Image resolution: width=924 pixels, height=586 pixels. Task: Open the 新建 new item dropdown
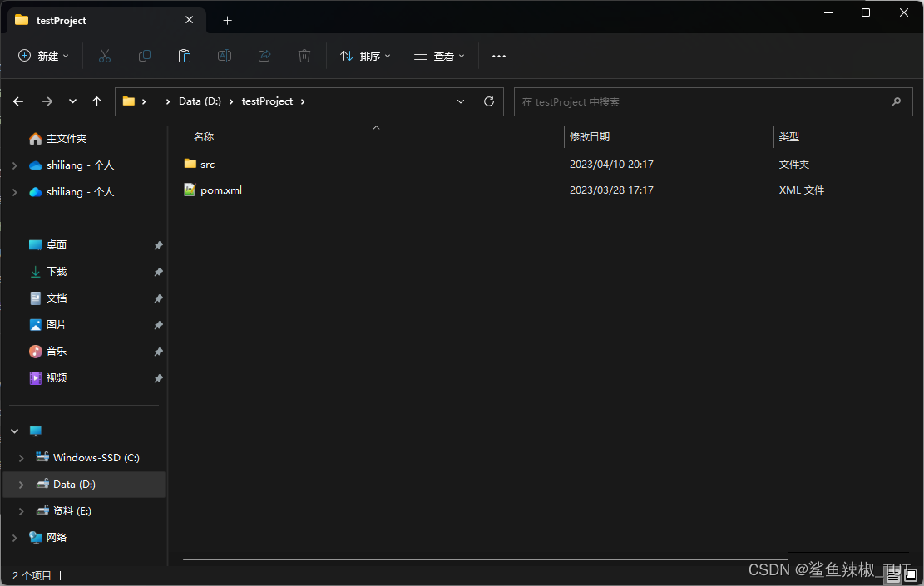click(x=43, y=56)
